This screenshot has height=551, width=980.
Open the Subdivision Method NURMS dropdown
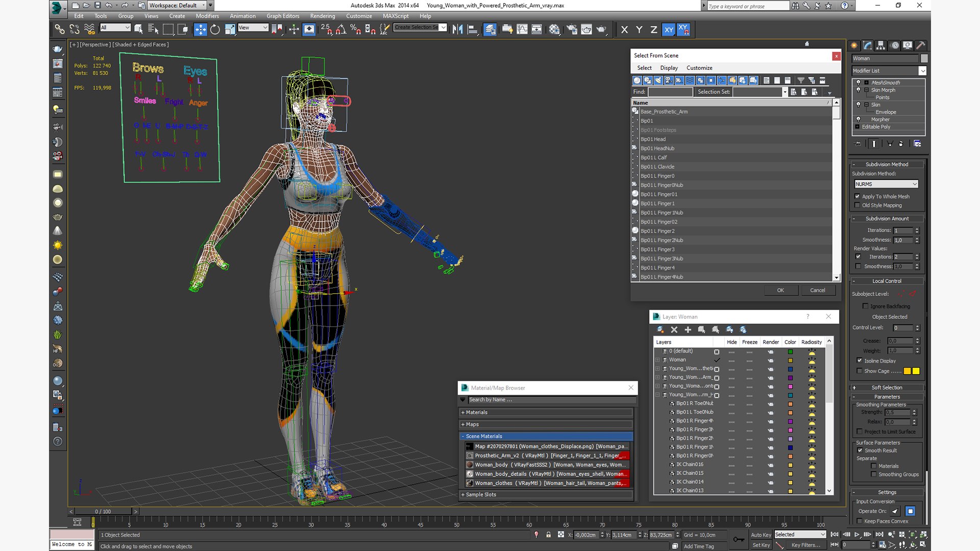(x=886, y=184)
